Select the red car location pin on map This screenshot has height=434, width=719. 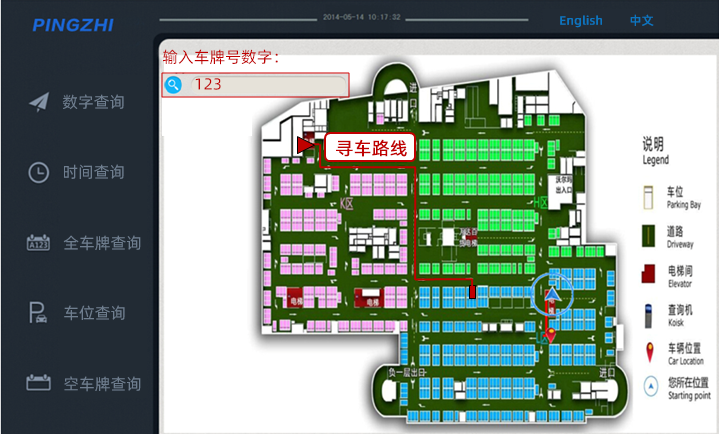tap(550, 333)
